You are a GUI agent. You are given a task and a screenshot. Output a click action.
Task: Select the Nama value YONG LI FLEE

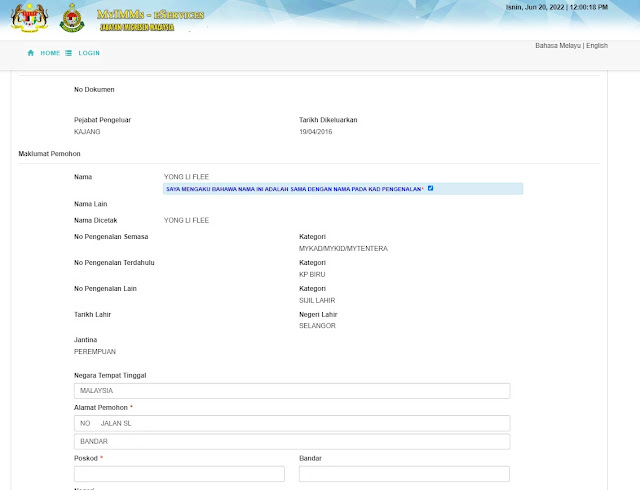tap(186, 177)
